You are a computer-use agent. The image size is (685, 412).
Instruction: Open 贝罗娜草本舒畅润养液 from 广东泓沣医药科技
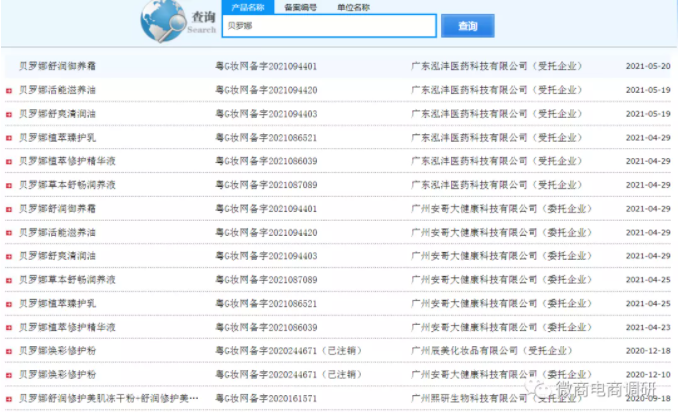click(x=67, y=185)
